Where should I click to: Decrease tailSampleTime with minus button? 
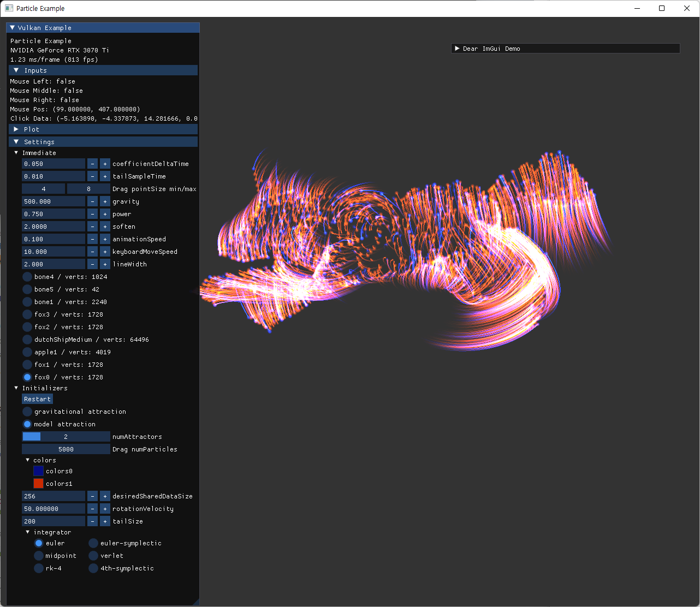[x=92, y=176]
